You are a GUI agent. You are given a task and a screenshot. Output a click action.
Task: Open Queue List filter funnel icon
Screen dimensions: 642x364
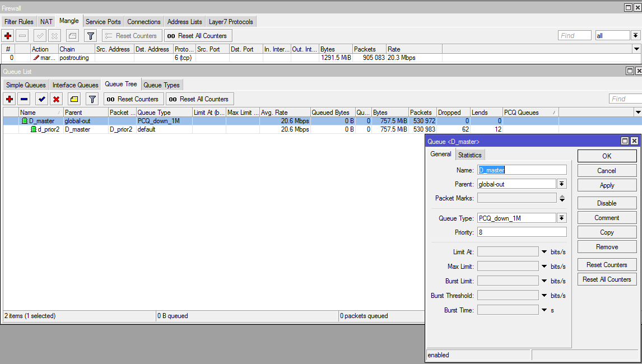coord(92,99)
